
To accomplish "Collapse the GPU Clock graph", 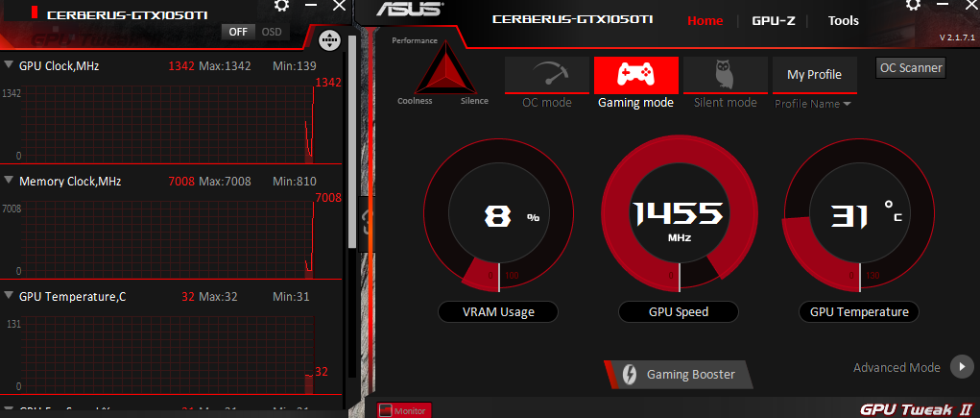I will point(9,64).
